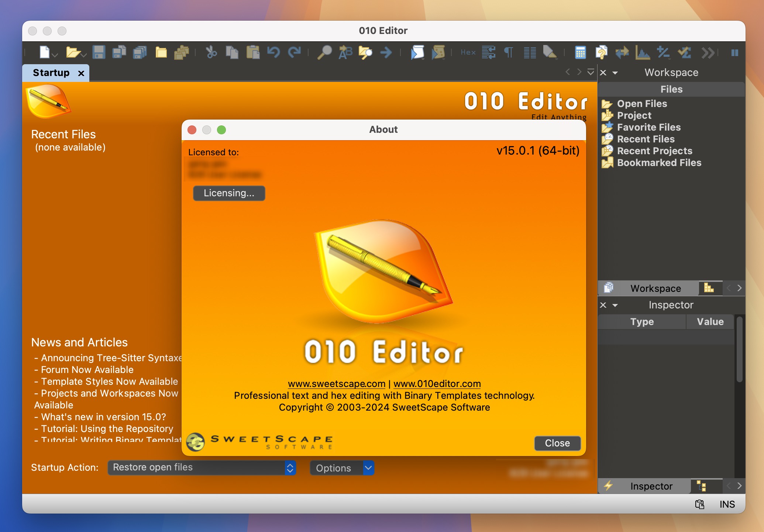This screenshot has width=764, height=532.
Task: Toggle the Favorite Files panel item
Action: [648, 127]
